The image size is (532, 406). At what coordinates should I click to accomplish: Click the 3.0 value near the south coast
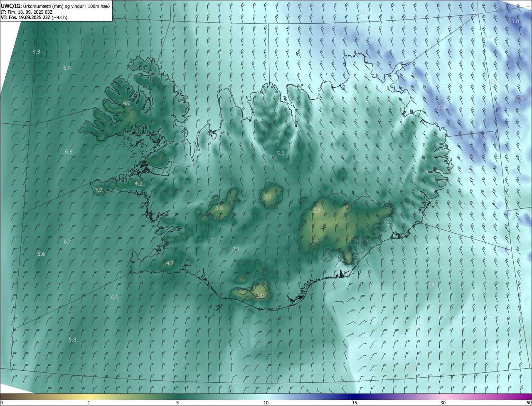pyautogui.click(x=260, y=296)
